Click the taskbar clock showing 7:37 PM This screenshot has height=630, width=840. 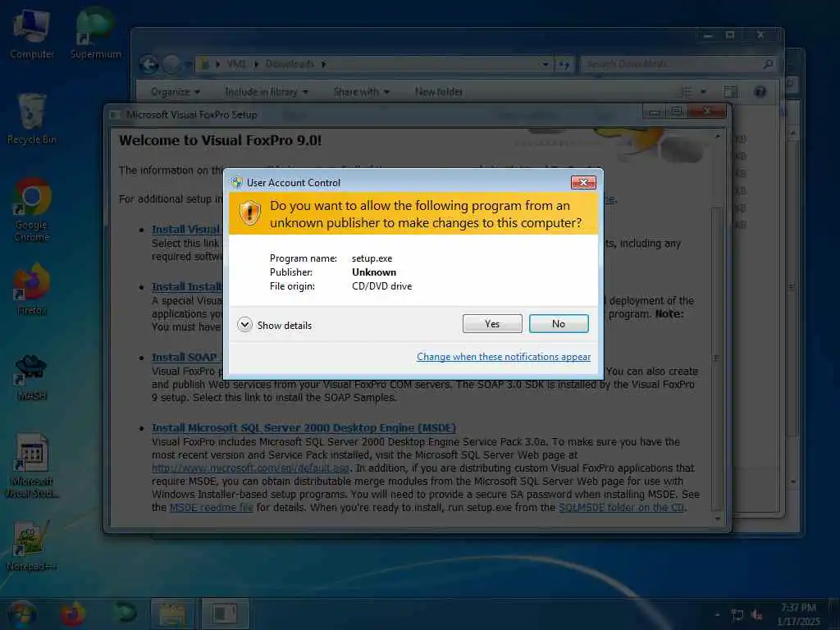point(798,614)
